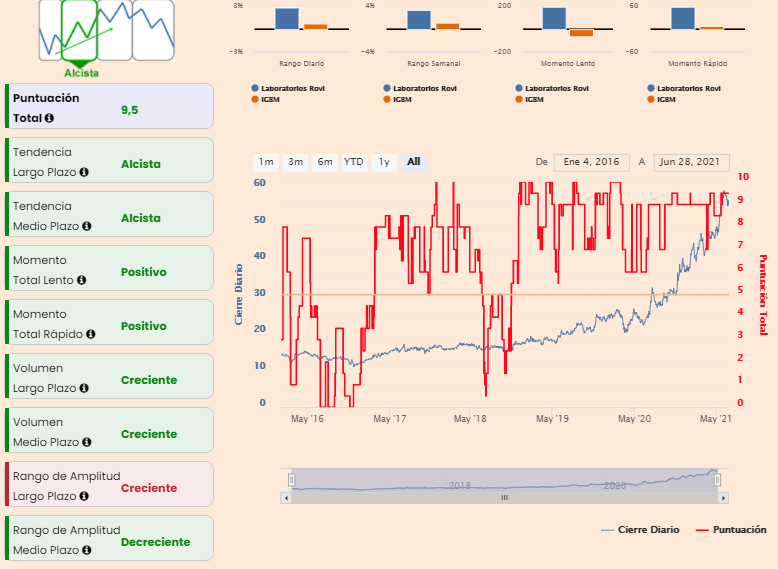Click Alcista value in Tendencia Largo Plazo
This screenshot has width=778, height=569.
point(141,164)
